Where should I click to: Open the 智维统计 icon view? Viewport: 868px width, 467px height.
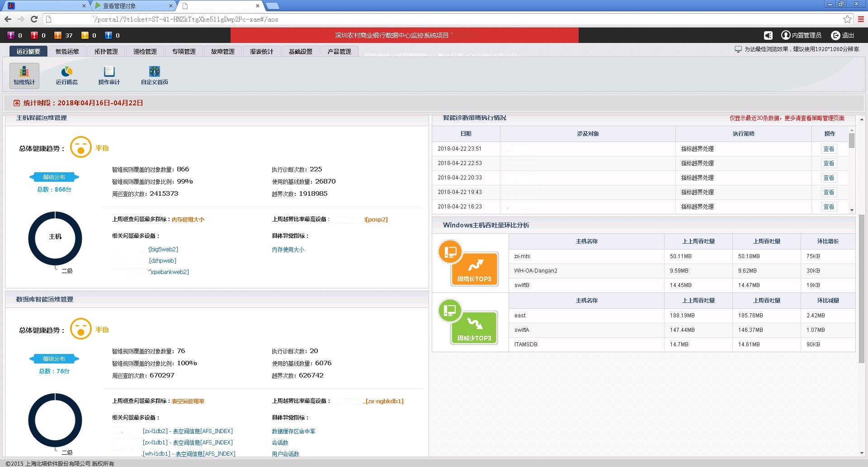[x=24, y=75]
